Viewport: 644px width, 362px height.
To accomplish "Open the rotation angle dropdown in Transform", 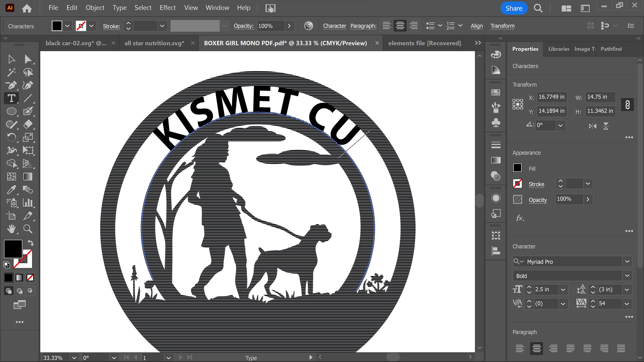I will (561, 126).
